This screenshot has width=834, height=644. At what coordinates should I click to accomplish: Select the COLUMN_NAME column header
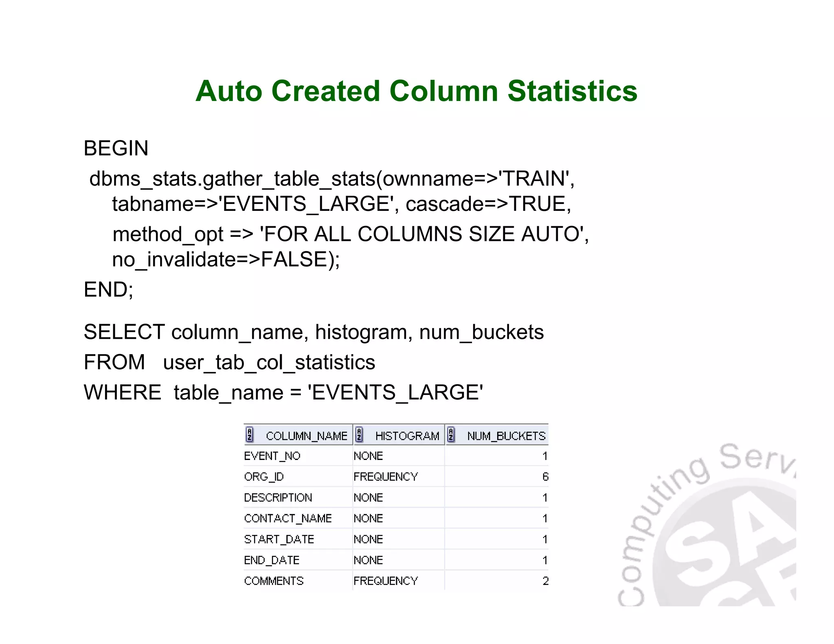click(298, 435)
